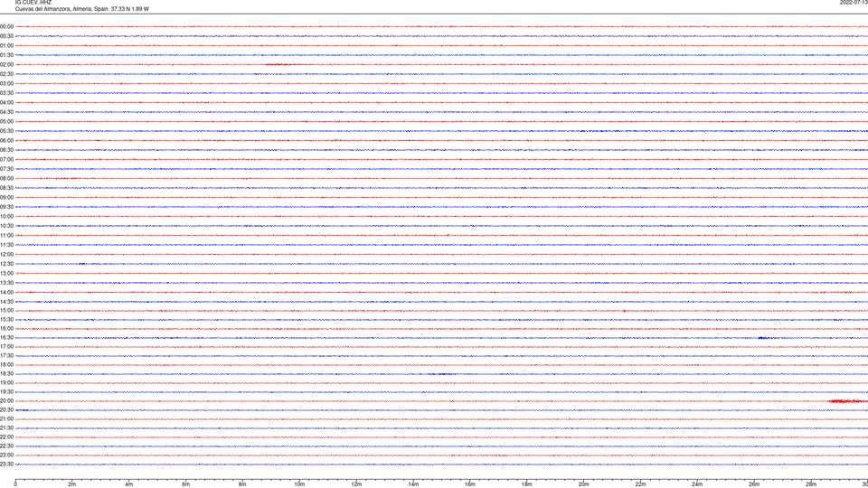Select the 23:00 trace time label

tap(6, 455)
